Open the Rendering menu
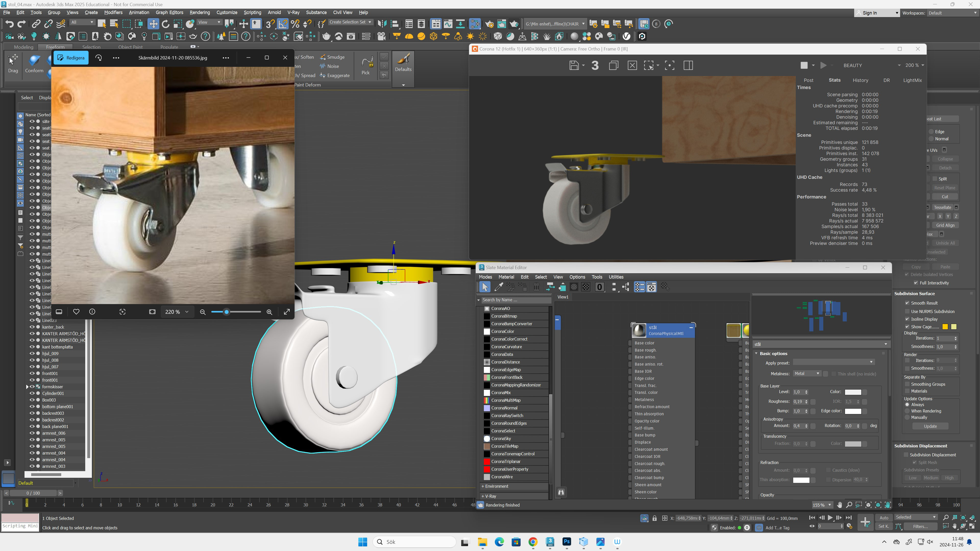980x551 pixels. pyautogui.click(x=199, y=12)
